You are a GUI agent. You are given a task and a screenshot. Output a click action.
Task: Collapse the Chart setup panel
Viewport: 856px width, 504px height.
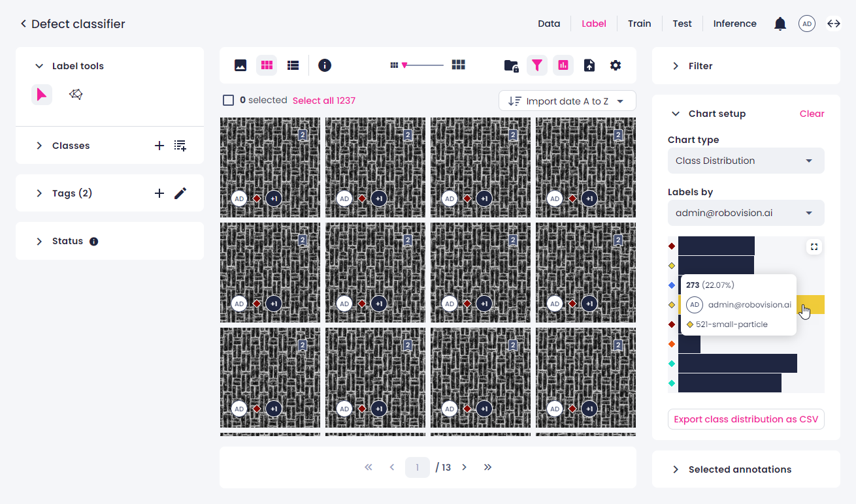(676, 114)
